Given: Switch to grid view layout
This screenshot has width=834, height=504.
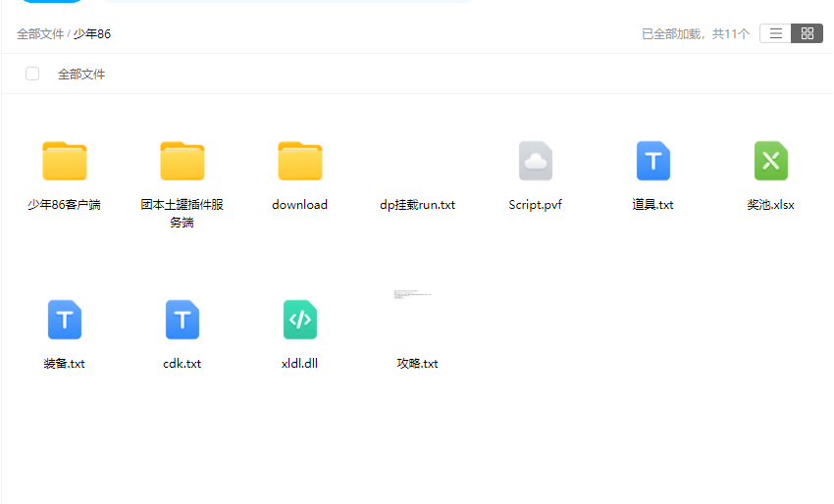Looking at the screenshot, I should click(x=807, y=33).
